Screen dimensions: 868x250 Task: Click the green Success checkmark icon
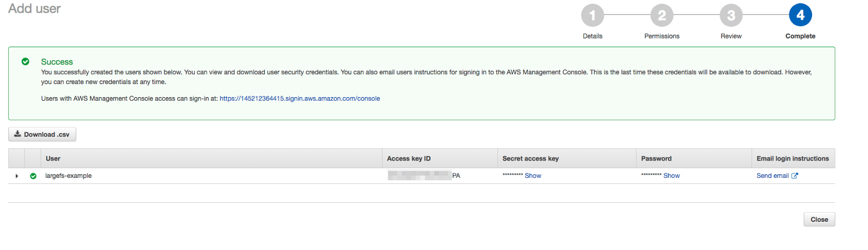pos(25,62)
